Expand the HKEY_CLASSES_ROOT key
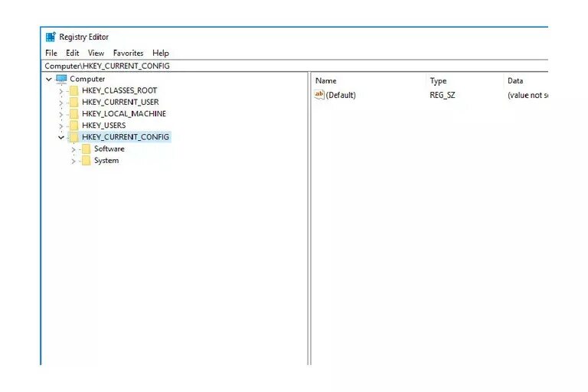 coord(61,91)
